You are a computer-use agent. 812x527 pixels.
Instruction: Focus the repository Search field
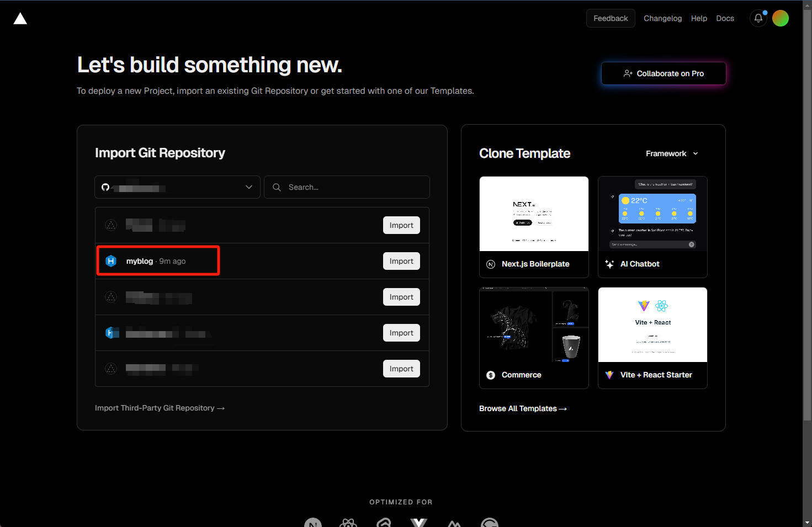click(347, 187)
